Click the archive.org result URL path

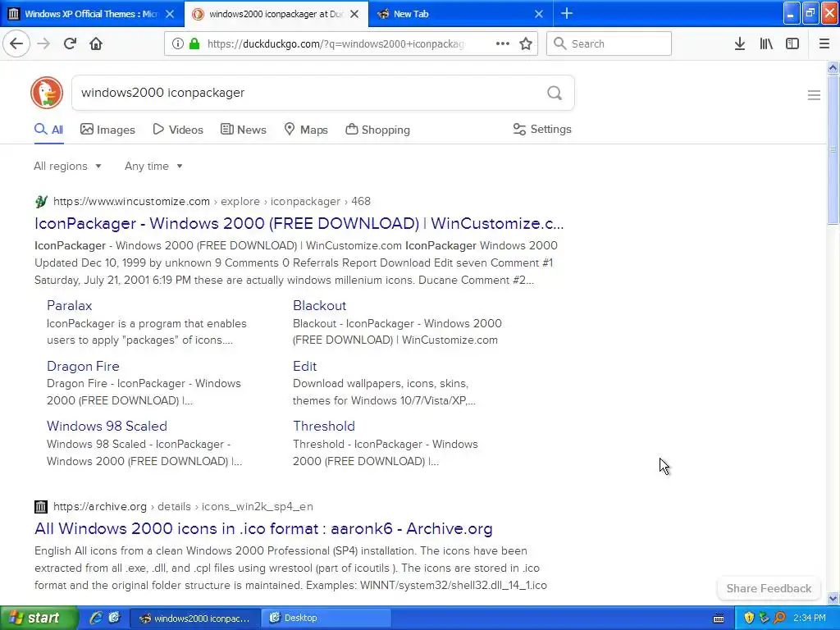pyautogui.click(x=183, y=506)
